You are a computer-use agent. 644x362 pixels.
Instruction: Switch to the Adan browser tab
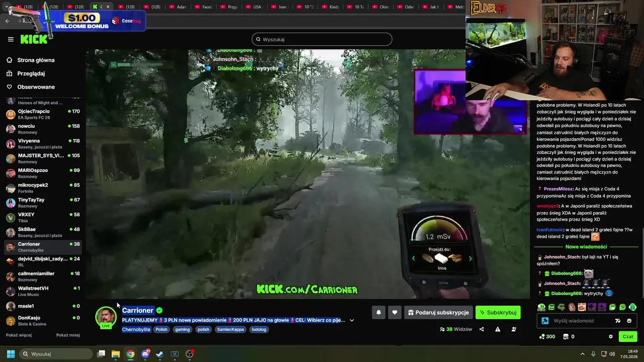pyautogui.click(x=178, y=7)
